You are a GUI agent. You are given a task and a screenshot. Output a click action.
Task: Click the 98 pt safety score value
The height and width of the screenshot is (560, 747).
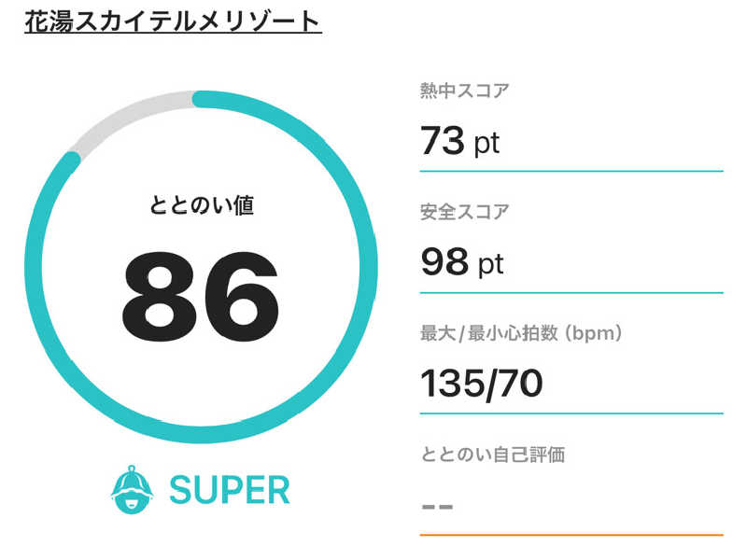(x=461, y=262)
